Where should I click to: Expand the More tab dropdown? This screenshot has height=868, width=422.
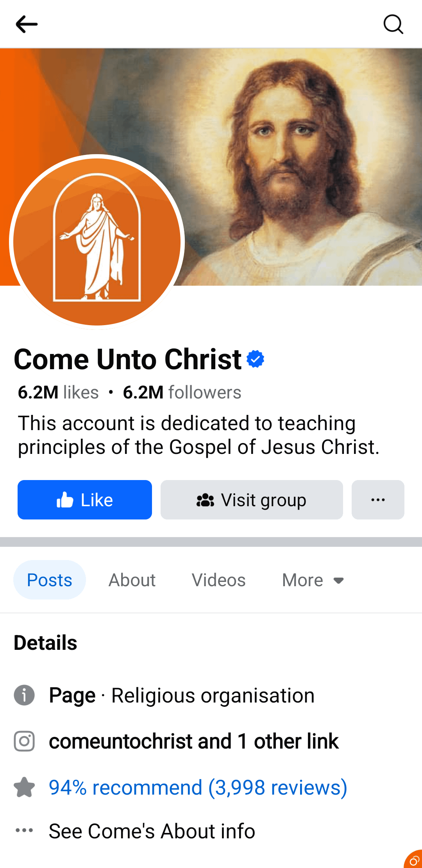[313, 580]
